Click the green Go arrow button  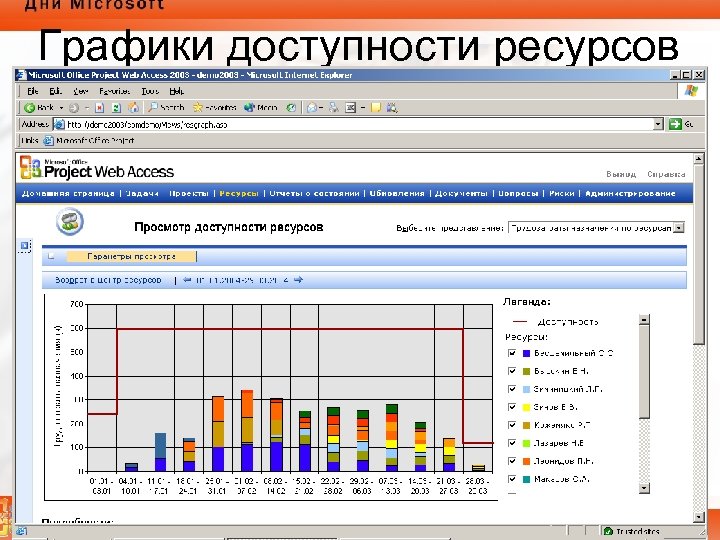tap(675, 124)
